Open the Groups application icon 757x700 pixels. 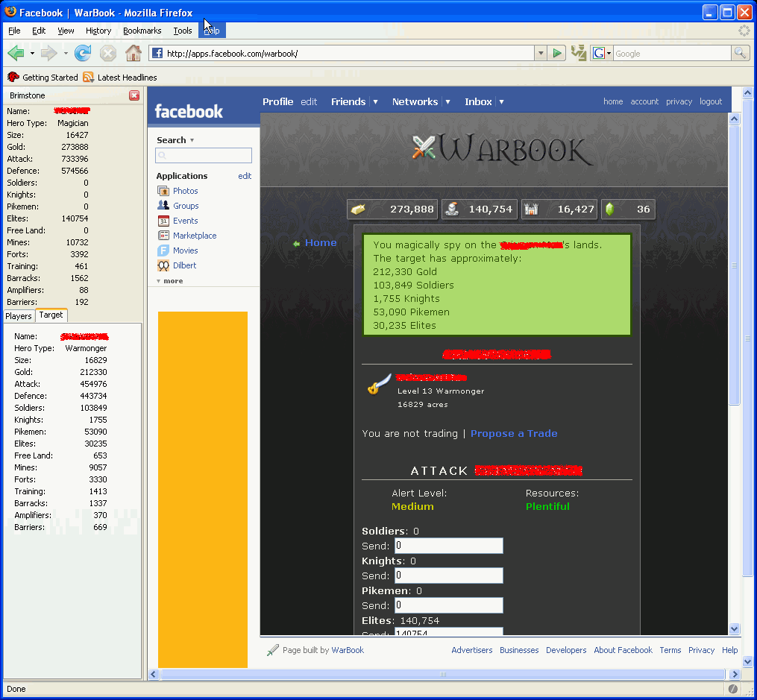pos(163,206)
